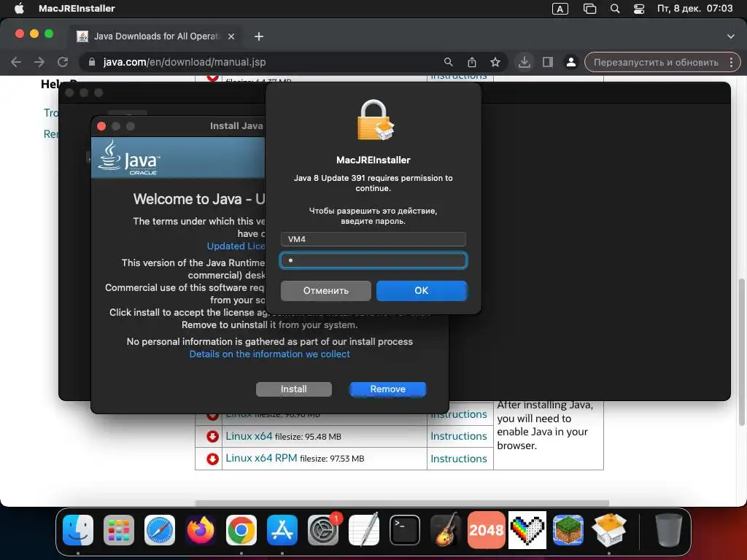Click the page vertical scrollbar

741,352
